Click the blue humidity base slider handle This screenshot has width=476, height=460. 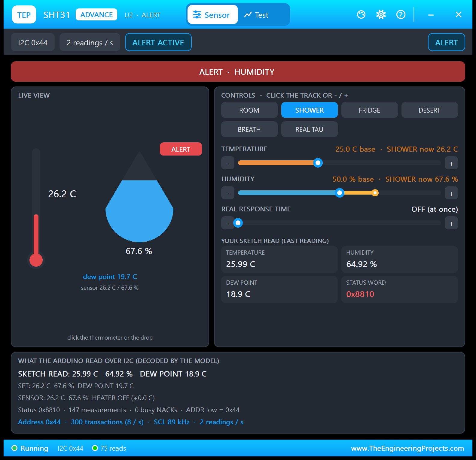click(x=340, y=193)
